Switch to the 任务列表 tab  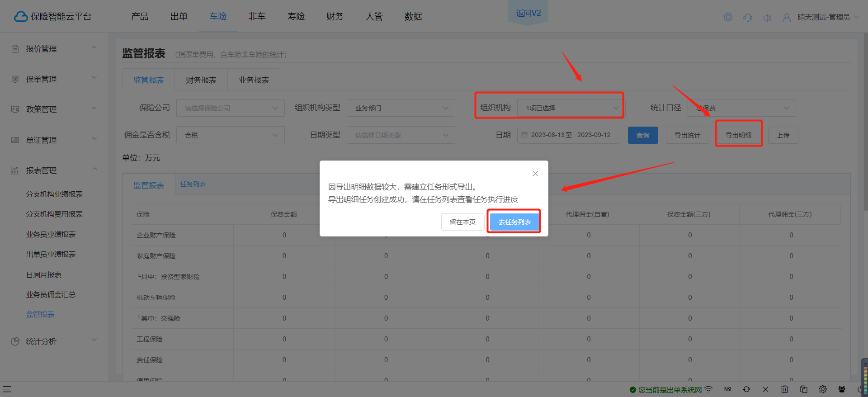[193, 184]
